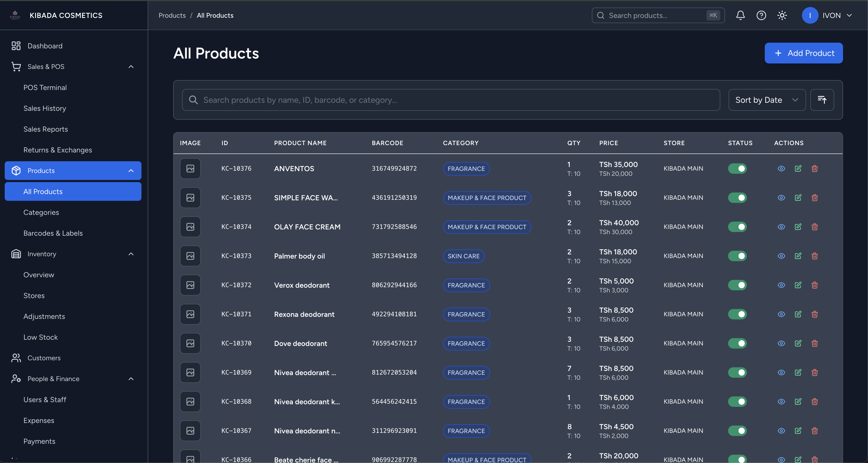The image size is (868, 463).
Task: Collapse the Inventory section
Action: tap(131, 254)
